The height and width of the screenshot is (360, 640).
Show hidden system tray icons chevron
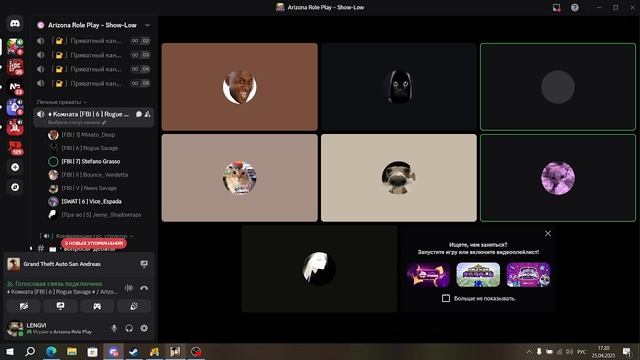tap(529, 351)
